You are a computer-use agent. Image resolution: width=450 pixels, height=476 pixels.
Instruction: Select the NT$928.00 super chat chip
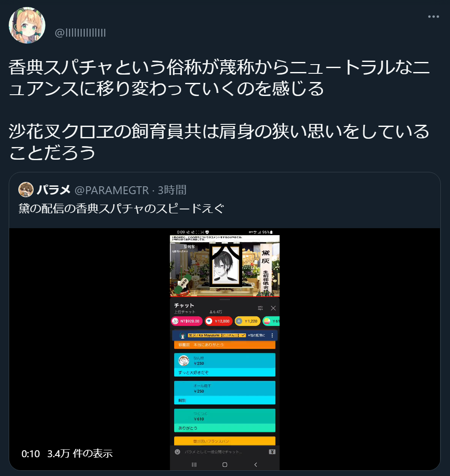click(186, 321)
